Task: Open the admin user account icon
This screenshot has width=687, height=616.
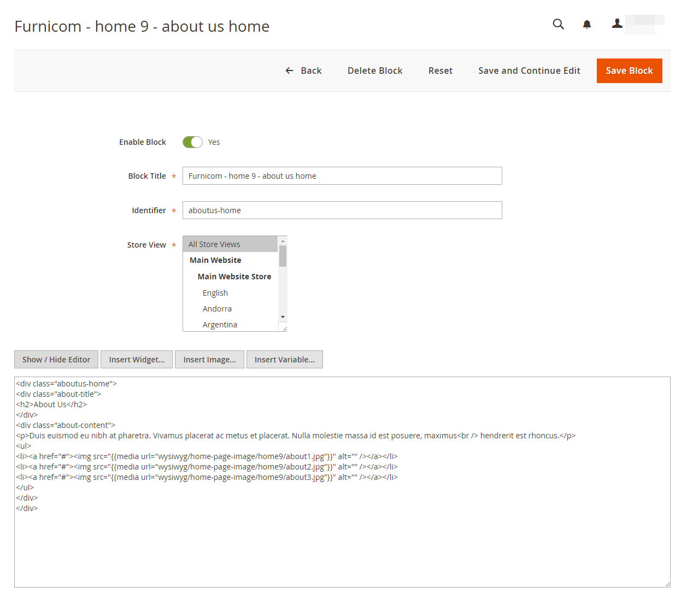Action: click(617, 24)
